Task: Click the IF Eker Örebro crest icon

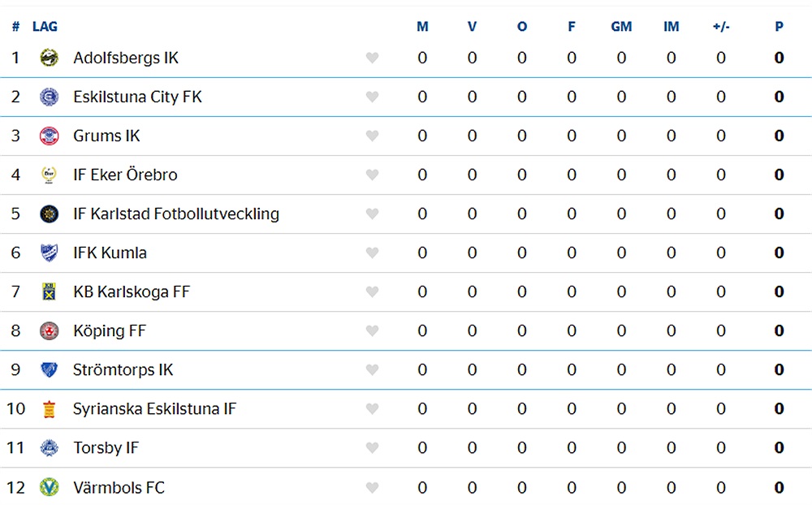Action: 50,175
